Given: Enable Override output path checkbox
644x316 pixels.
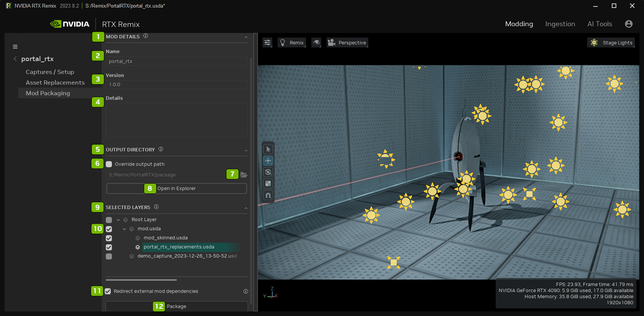Looking at the screenshot, I should (109, 164).
